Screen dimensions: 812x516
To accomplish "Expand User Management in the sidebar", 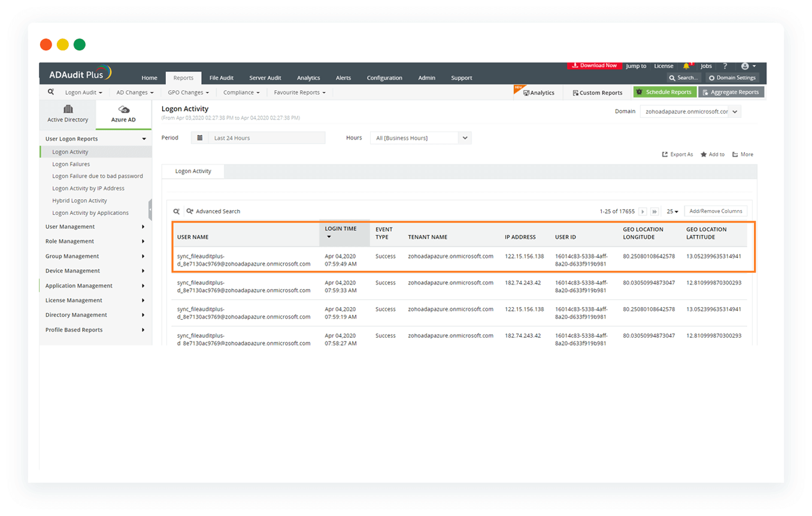I will coord(95,227).
